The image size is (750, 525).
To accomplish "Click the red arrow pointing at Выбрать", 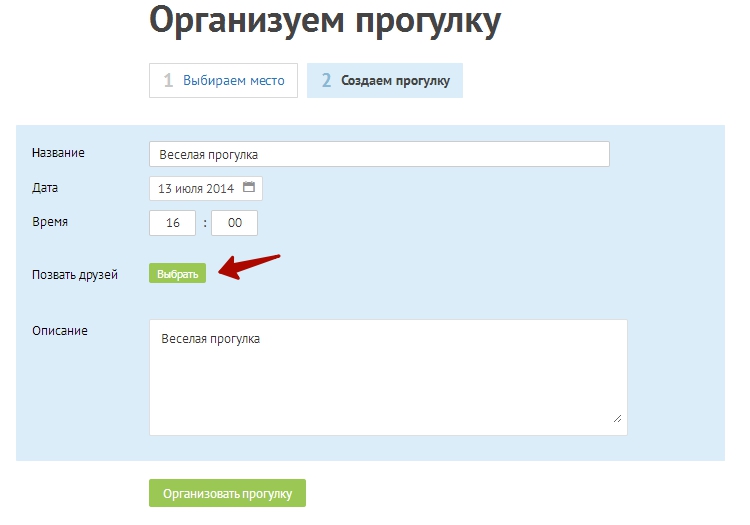I will [x=249, y=267].
